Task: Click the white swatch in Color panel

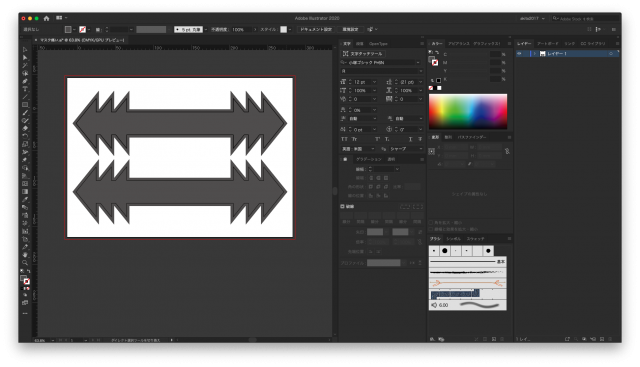Action: (439, 88)
